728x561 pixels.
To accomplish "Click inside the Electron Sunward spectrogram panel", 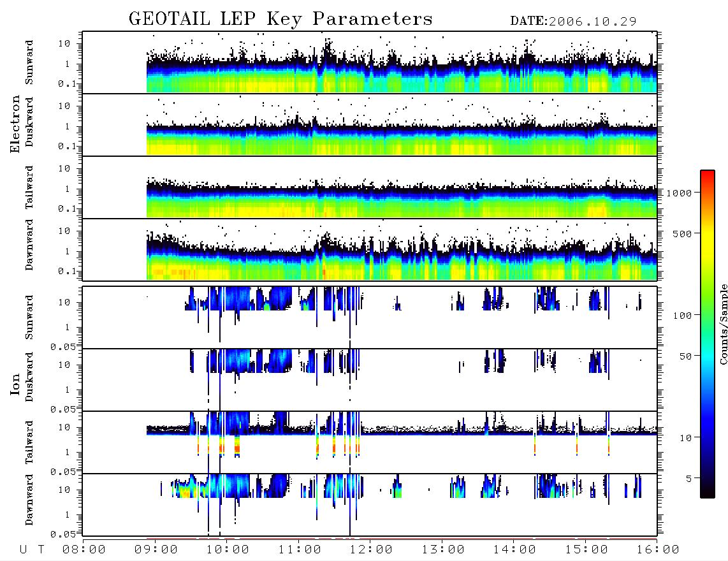I will [370, 62].
